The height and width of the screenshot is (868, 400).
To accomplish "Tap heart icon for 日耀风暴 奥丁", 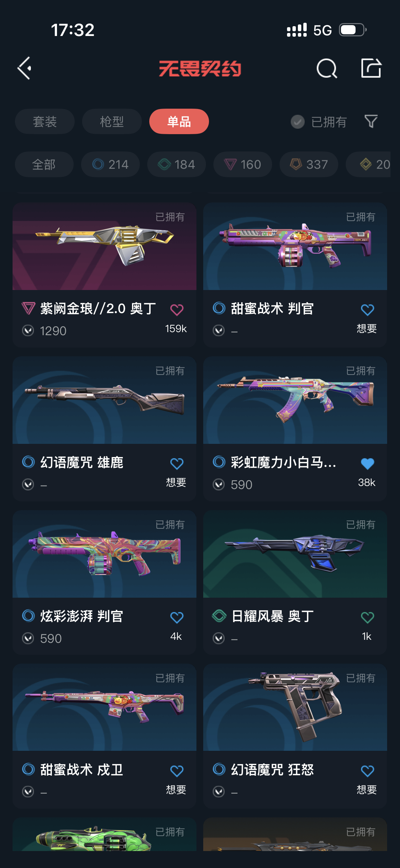I will point(367,617).
